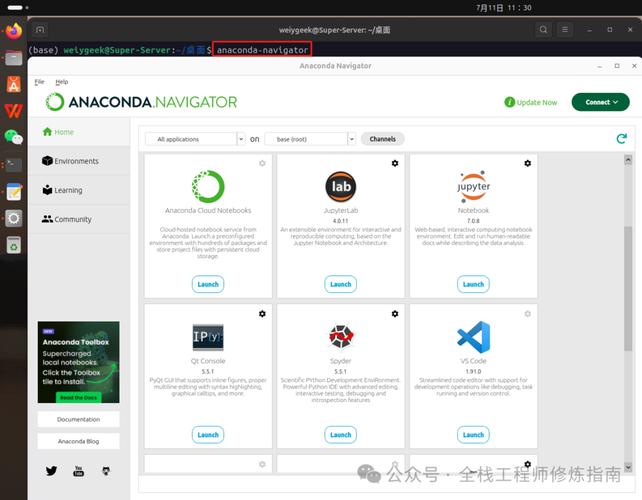
Task: Click VS Code version 1.91.0 text
Action: pyautogui.click(x=473, y=371)
